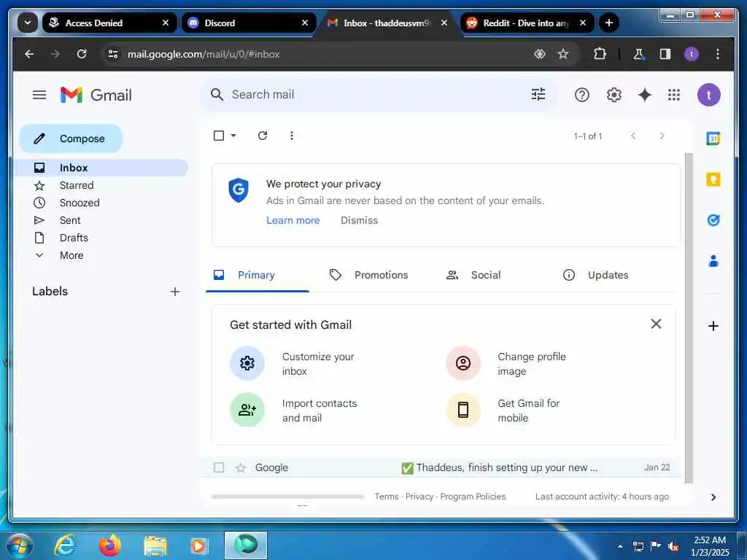
Task: Bookmark this page with the star icon
Action: 562,54
